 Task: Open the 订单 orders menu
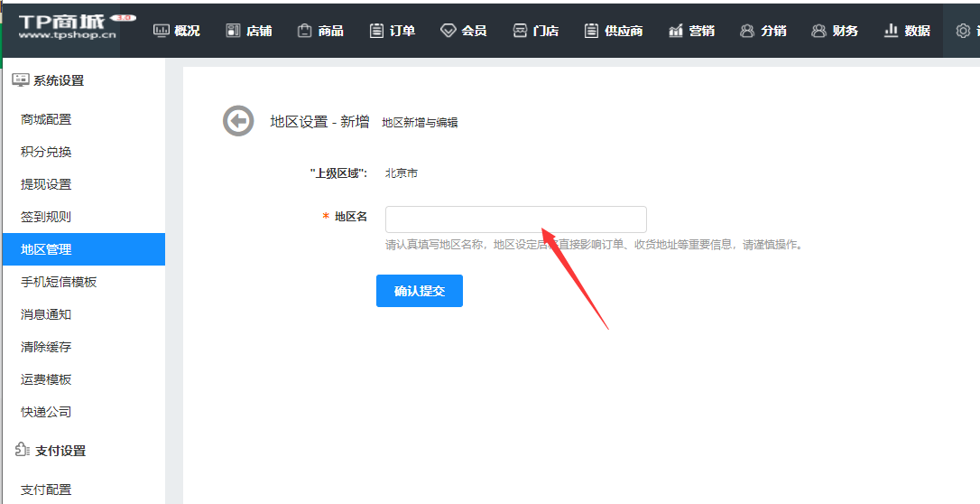393,31
